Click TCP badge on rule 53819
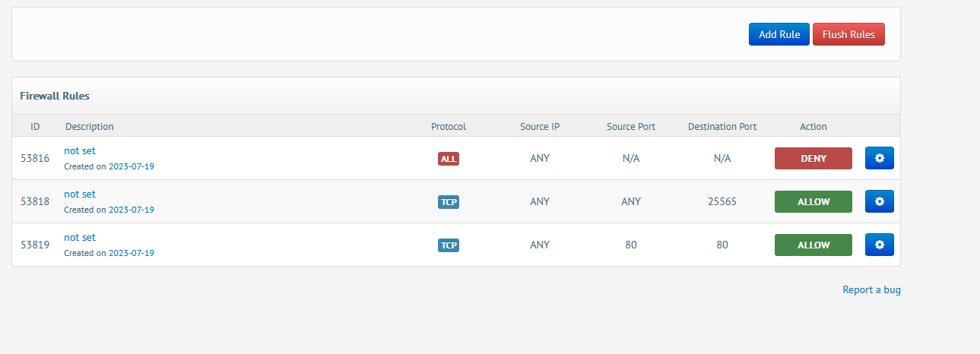980x354 pixels. tap(449, 245)
